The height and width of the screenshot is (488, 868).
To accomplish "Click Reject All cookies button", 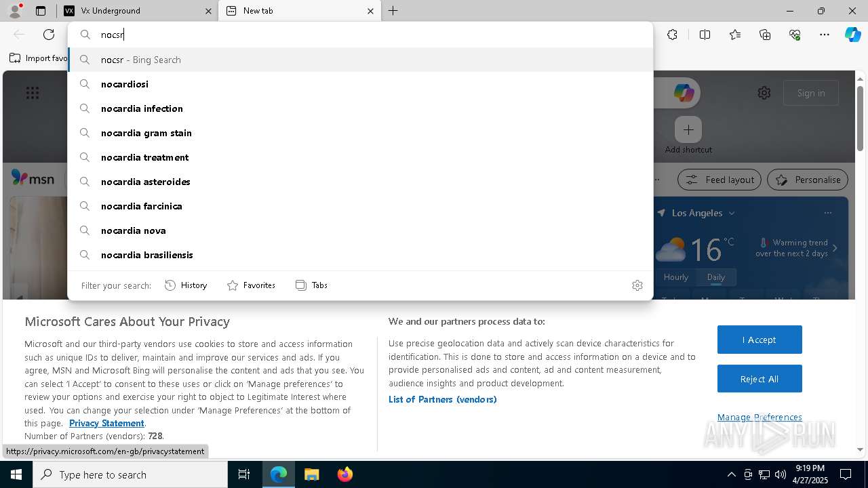I will click(759, 379).
